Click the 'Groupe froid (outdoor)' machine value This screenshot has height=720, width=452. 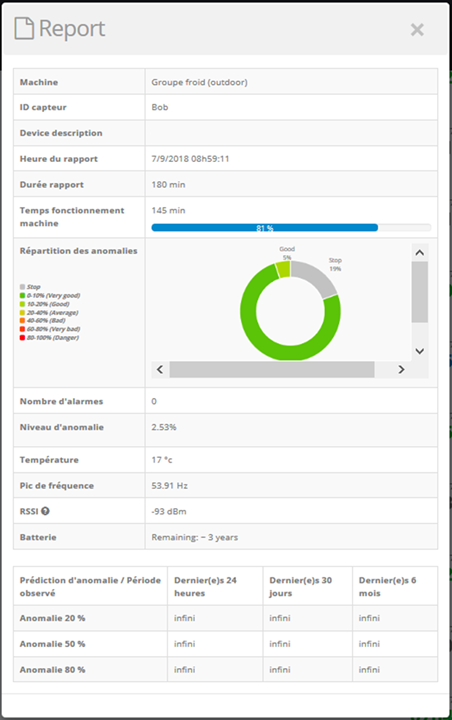(x=199, y=82)
